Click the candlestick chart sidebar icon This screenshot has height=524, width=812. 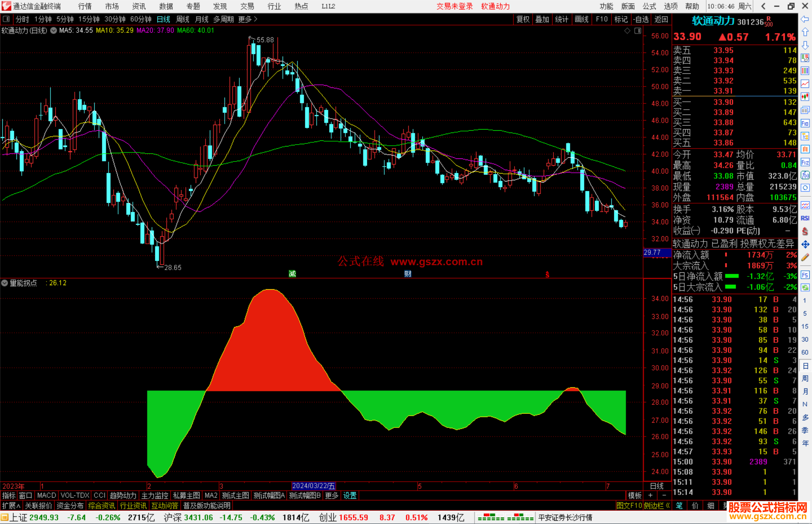coord(805,97)
